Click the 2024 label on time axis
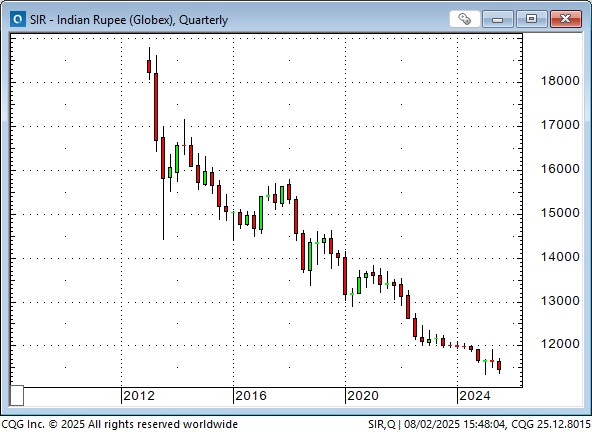 (x=475, y=396)
